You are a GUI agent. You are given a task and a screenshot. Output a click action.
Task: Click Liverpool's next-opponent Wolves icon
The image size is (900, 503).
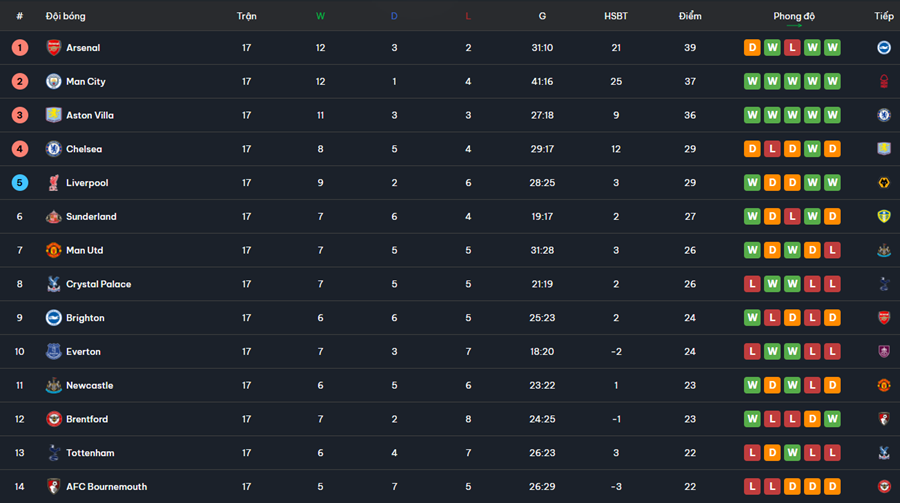click(884, 183)
